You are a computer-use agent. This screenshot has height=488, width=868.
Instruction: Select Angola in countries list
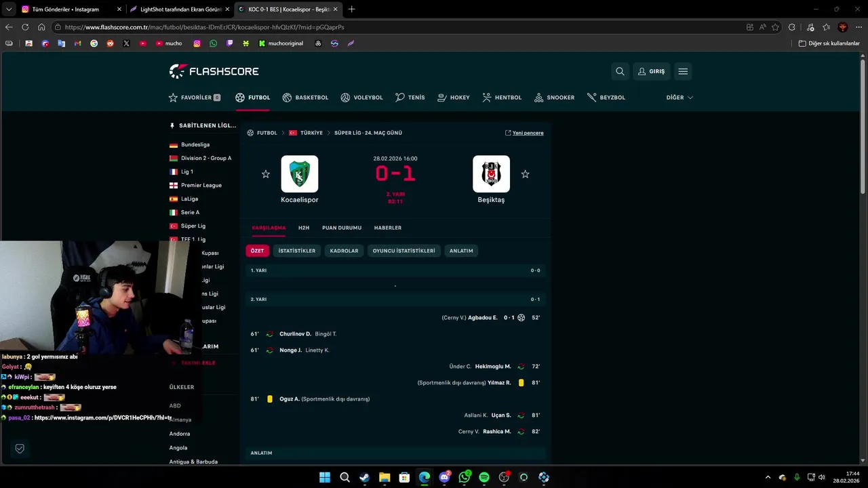point(178,447)
